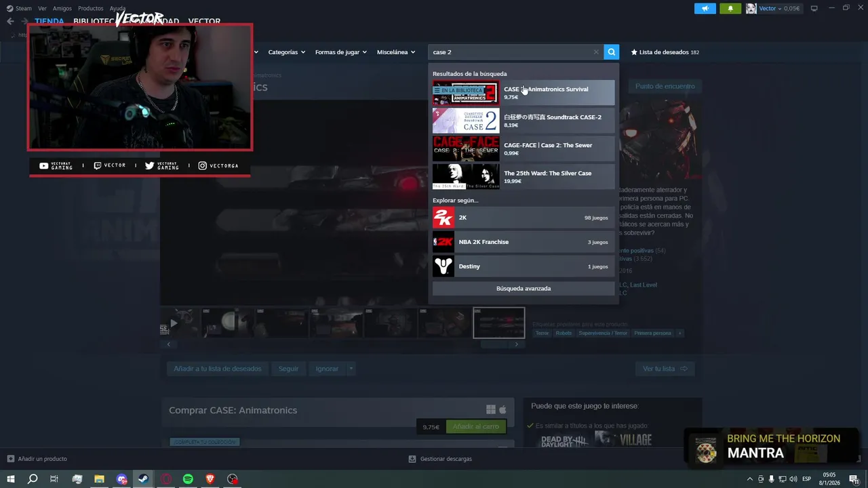The height and width of the screenshot is (488, 868).
Task: Explore by the 2K publisher entry
Action: (x=524, y=218)
